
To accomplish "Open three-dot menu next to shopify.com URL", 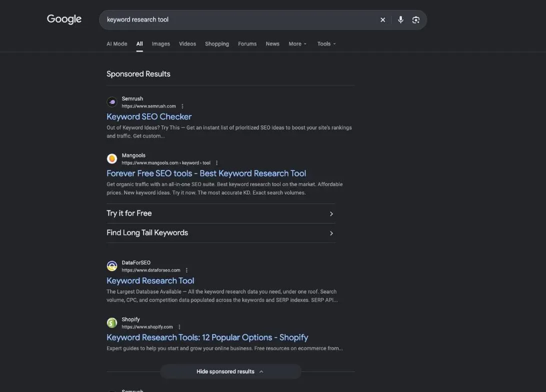I will (x=179, y=327).
